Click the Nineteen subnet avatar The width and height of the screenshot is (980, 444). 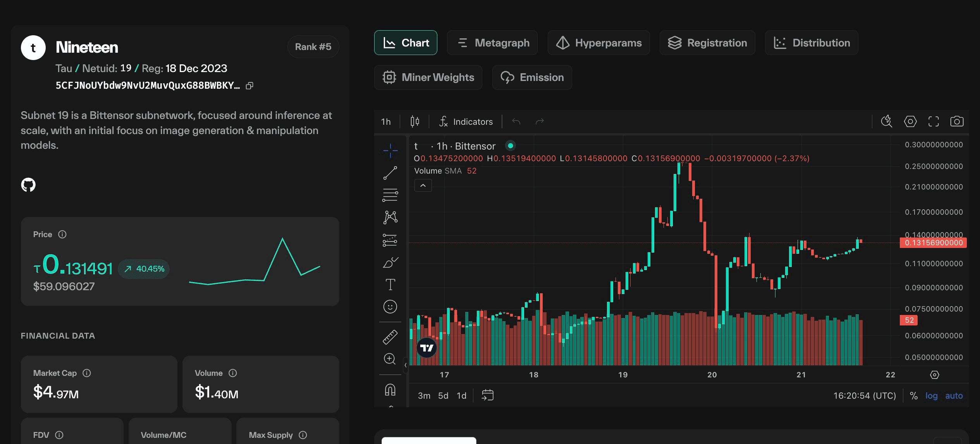pos(33,48)
